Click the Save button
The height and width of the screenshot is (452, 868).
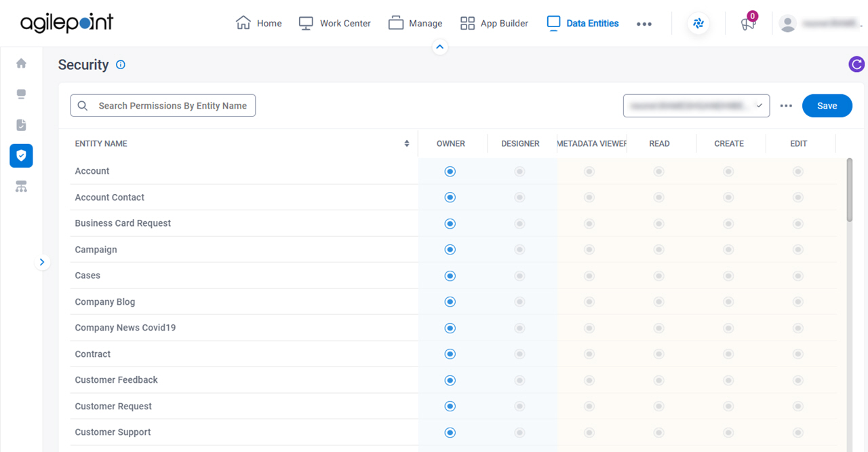click(x=827, y=106)
